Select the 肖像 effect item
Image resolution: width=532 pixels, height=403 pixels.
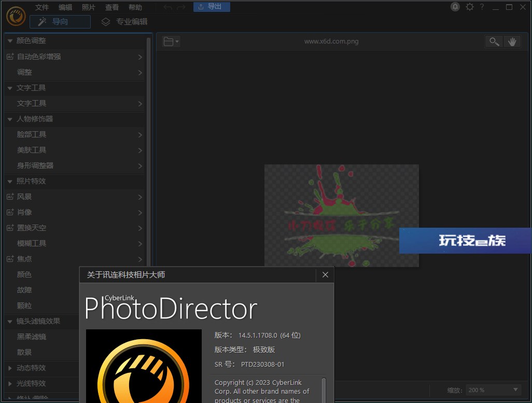point(75,212)
